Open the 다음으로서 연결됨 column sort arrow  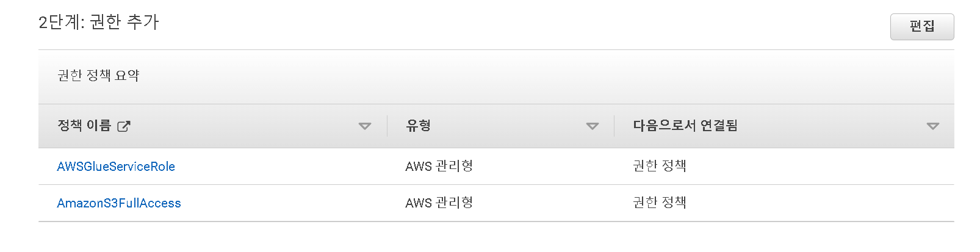pyautogui.click(x=932, y=126)
